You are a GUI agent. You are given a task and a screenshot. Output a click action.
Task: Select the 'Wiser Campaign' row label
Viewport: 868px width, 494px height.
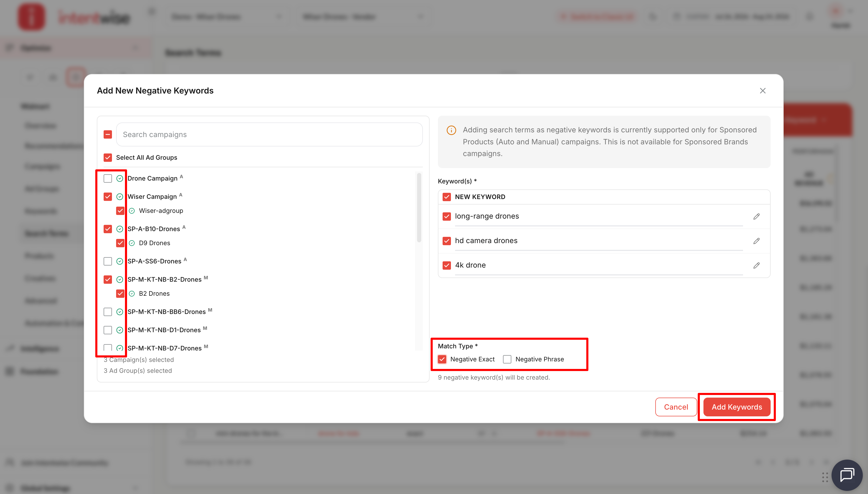click(x=152, y=197)
